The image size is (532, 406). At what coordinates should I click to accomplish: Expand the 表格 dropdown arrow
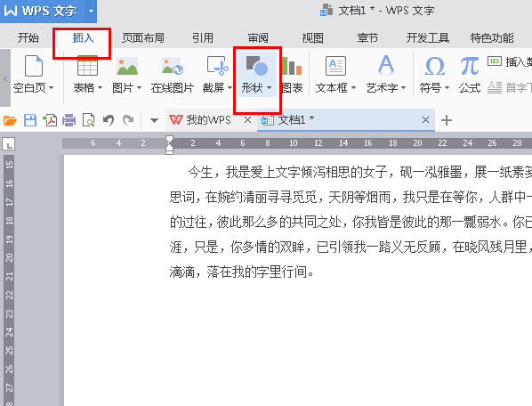pyautogui.click(x=100, y=88)
